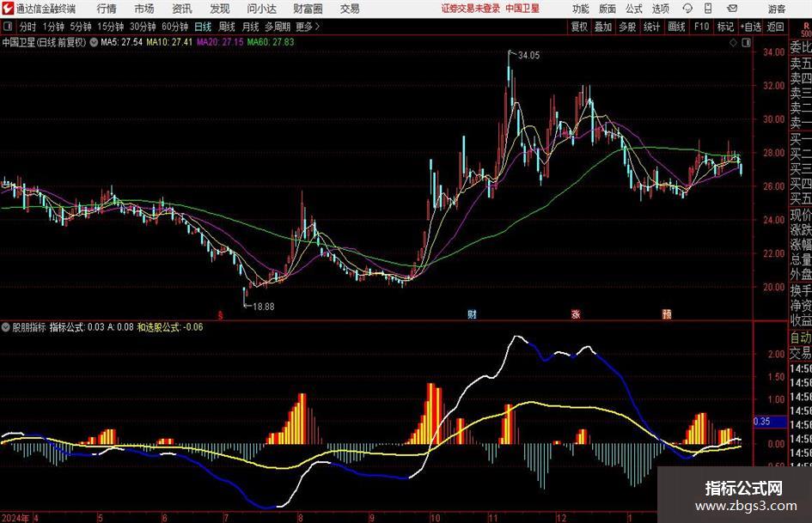
Task: Click the 标记 mark toolbar button
Action: coord(725,27)
